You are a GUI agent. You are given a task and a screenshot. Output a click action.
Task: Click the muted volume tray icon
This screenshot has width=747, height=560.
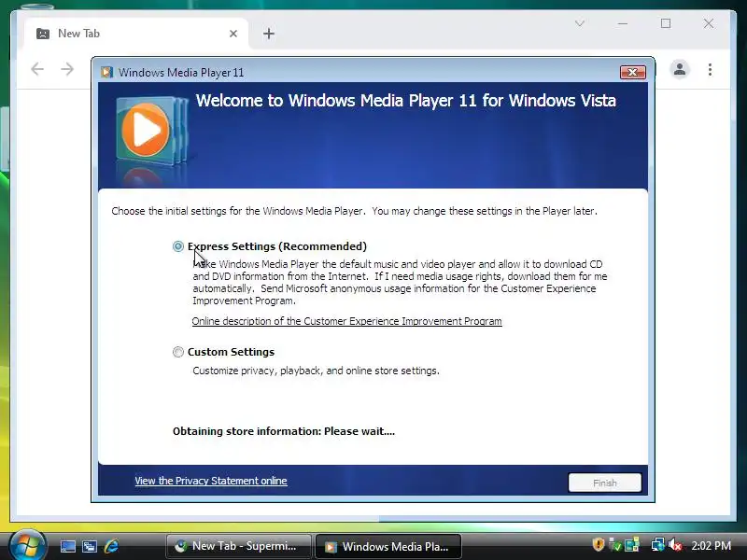674,544
